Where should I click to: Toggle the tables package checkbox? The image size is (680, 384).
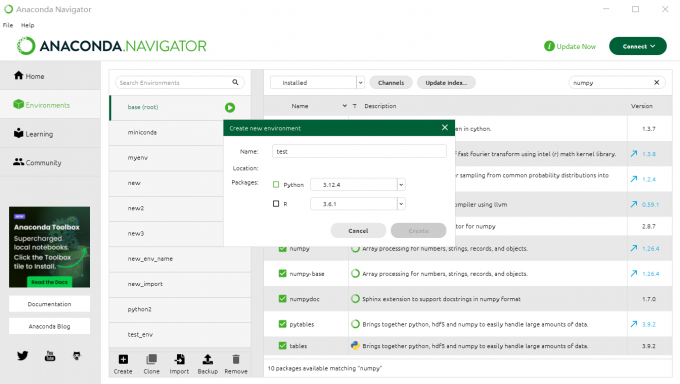(282, 345)
